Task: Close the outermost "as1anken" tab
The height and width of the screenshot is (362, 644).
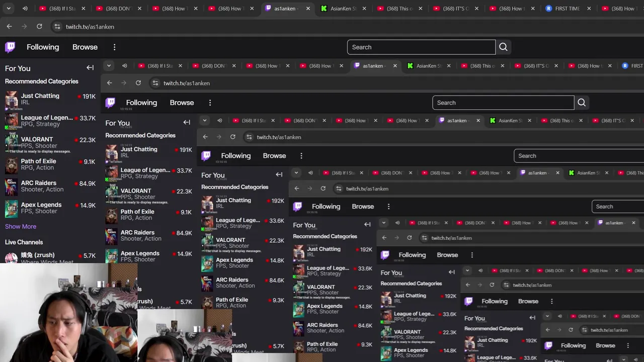Action: coord(308,9)
